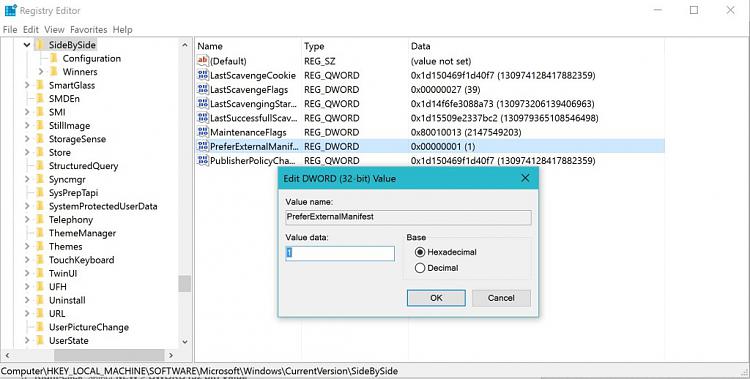Open the Edit menu
The width and height of the screenshot is (750, 379).
point(31,30)
